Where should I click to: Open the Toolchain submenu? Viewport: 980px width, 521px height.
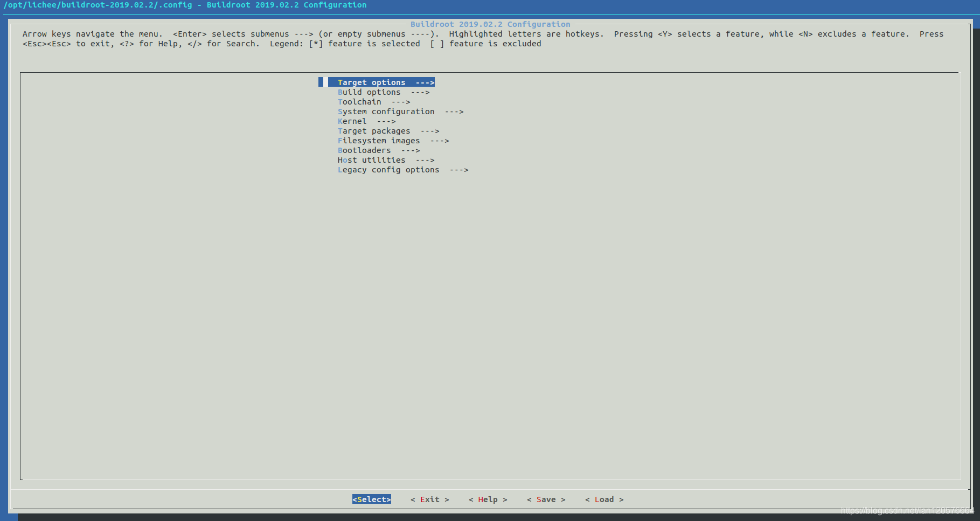click(x=374, y=102)
